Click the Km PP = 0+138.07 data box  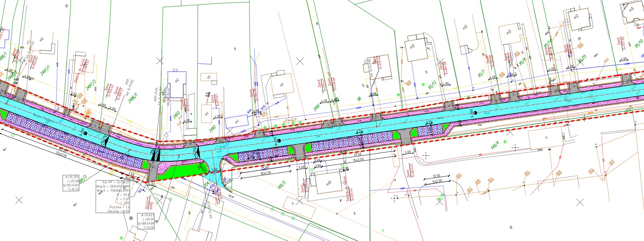(x=113, y=196)
